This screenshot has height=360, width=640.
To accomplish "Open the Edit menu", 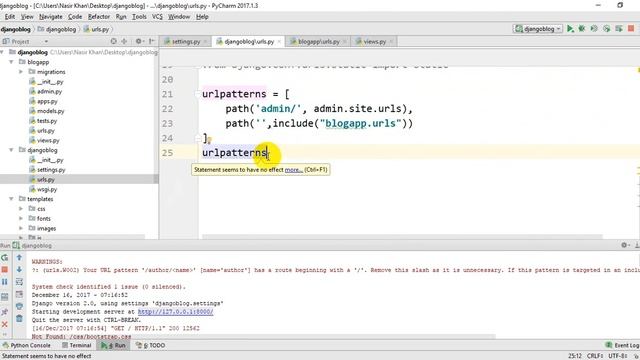I will tap(9, 17).
